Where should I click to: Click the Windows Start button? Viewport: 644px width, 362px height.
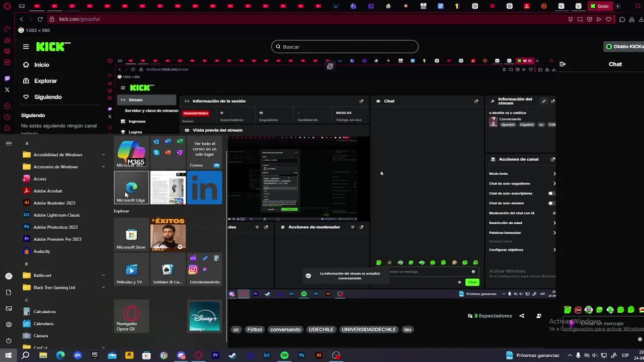pos(8,355)
